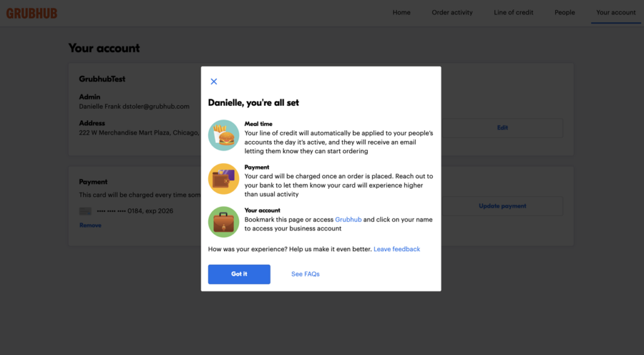Screen dimensions: 644x355
Task: Follow the Grubhub link in the dialog text
Action: [348, 220]
